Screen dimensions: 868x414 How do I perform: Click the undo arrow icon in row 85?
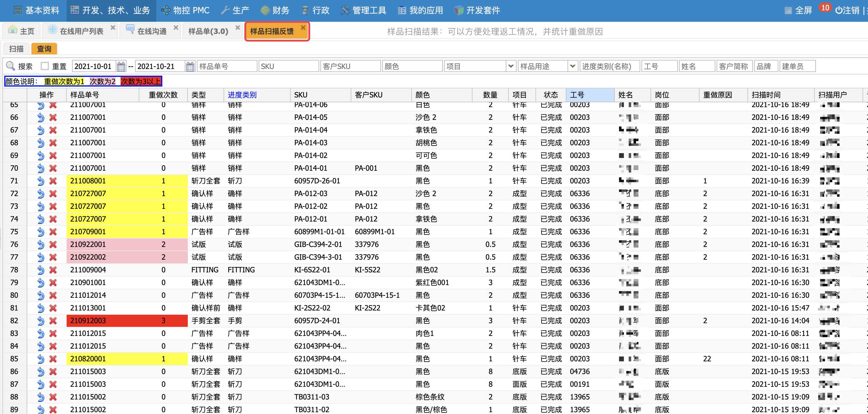41,359
